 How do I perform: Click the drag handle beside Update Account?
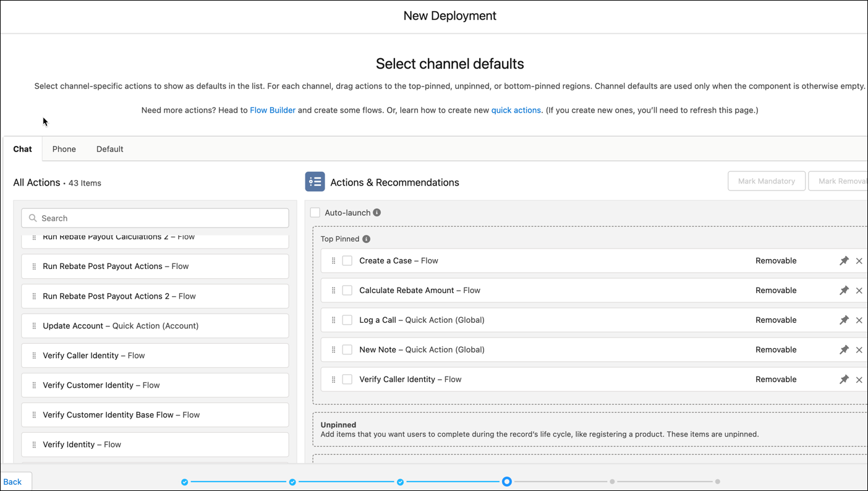[x=34, y=326]
